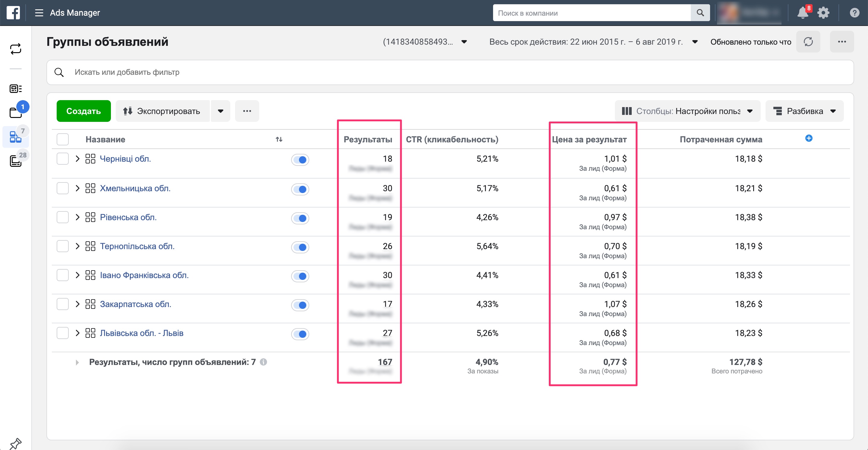
Task: Open the notifications bell
Action: [x=803, y=13]
